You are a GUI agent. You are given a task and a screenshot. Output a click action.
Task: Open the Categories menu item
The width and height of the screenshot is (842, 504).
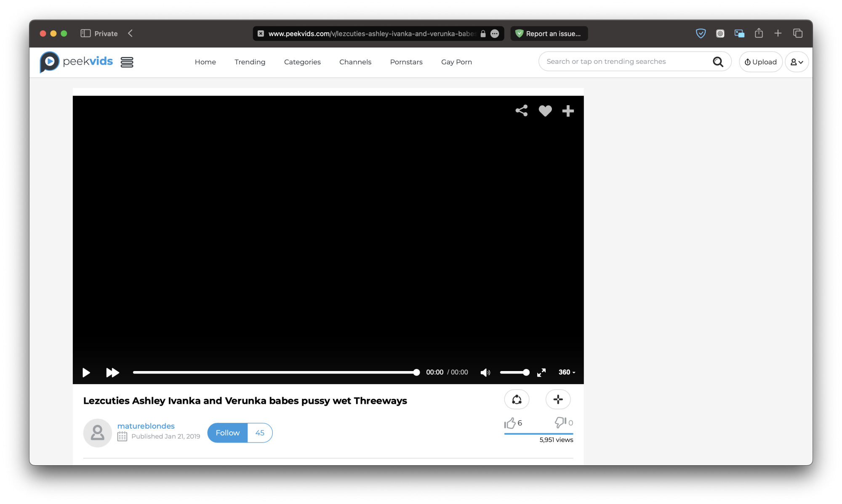point(302,62)
